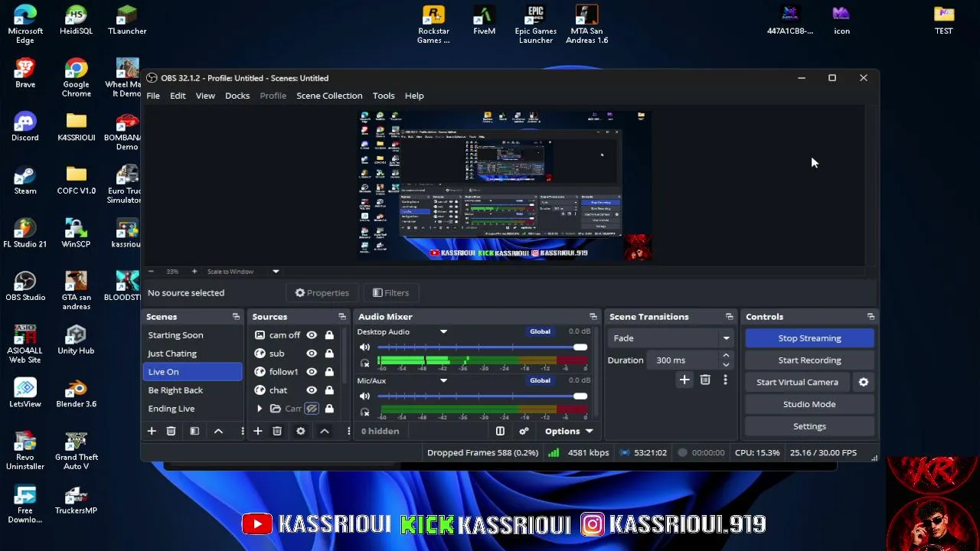Image resolution: width=980 pixels, height=551 pixels.
Task: Open Steam desktop shortcut
Action: pyautogui.click(x=25, y=180)
